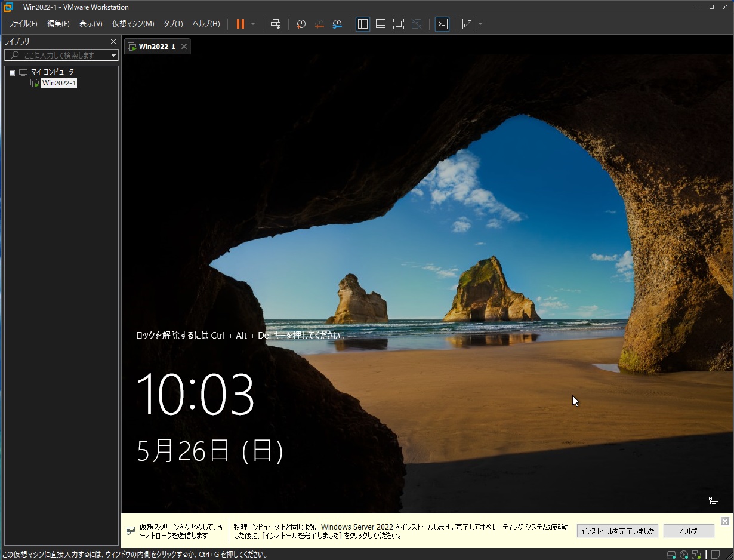
Task: Click the hard disk status icon
Action: [x=671, y=554]
